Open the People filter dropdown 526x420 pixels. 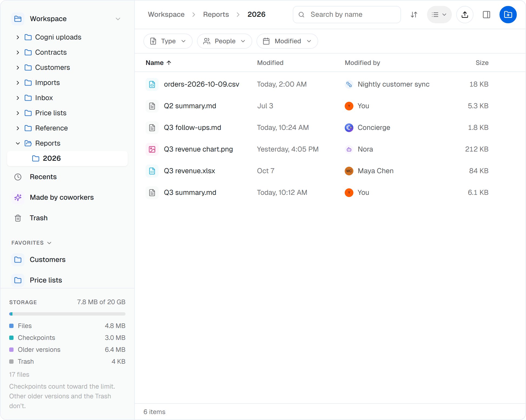click(225, 41)
